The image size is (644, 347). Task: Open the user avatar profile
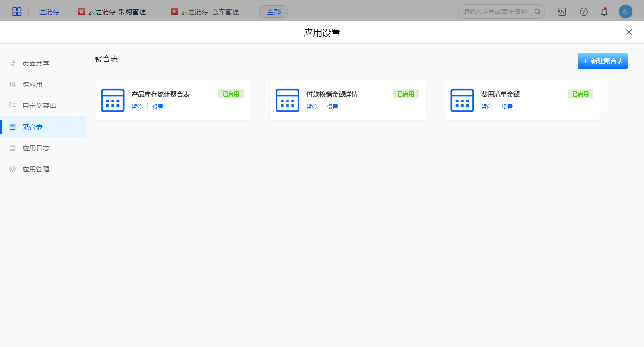click(x=625, y=12)
